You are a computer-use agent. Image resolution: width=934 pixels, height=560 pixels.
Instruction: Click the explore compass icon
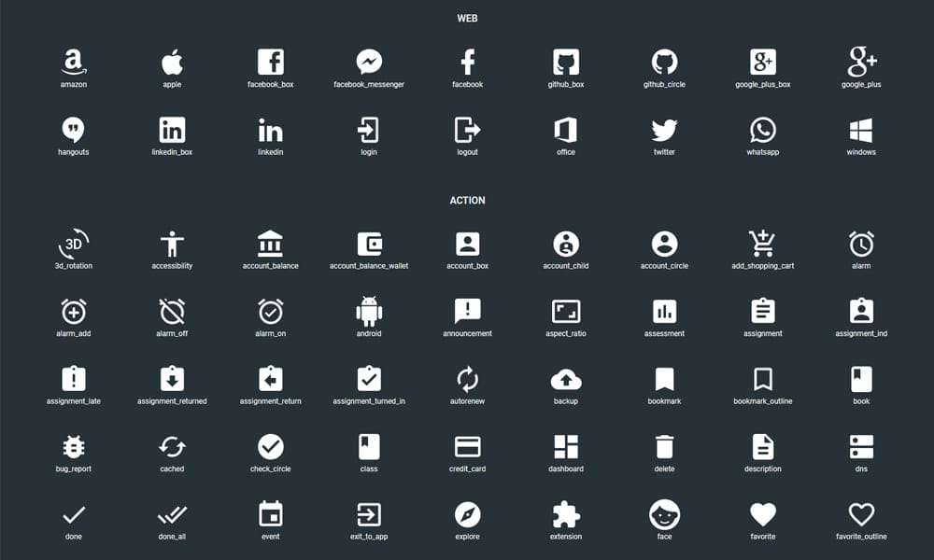coord(468,515)
